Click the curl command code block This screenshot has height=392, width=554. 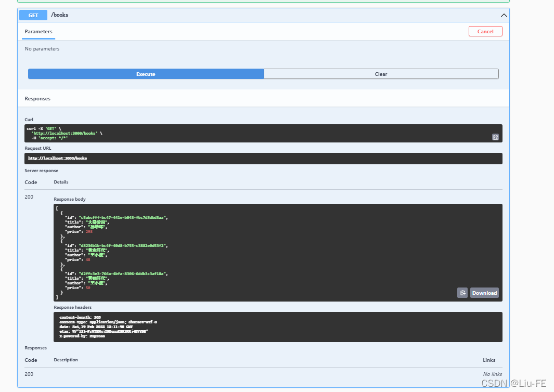point(263,134)
